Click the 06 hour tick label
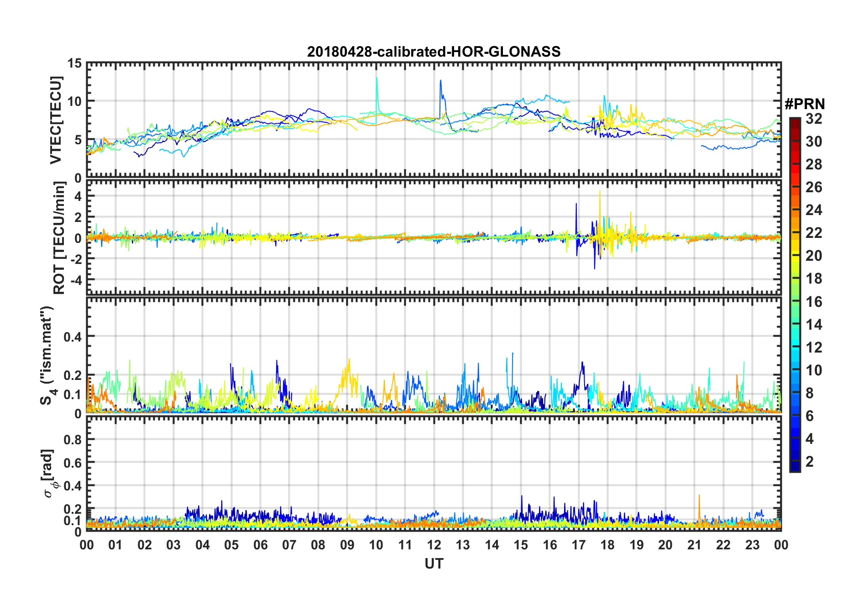The image size is (868, 590). click(261, 545)
